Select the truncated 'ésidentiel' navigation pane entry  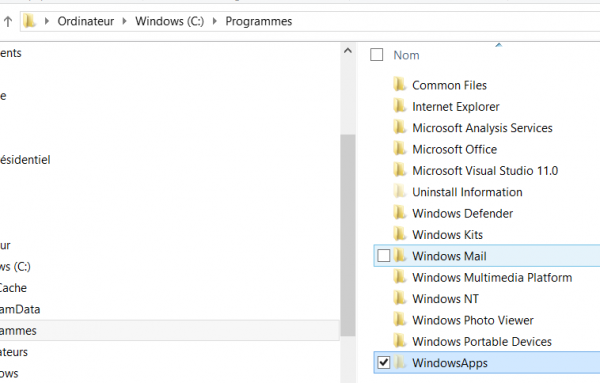25,160
